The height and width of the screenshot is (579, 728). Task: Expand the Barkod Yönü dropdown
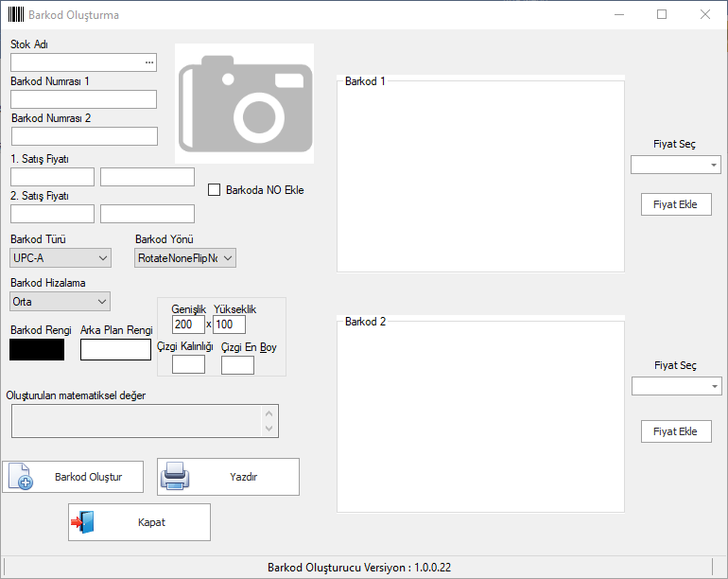(185, 257)
